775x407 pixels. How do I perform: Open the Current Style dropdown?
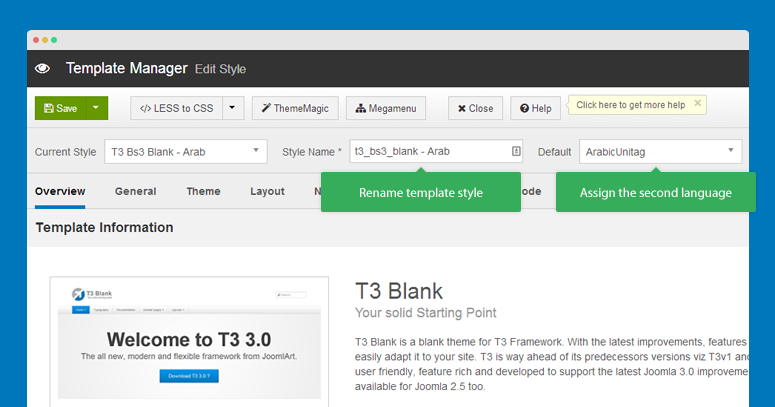coord(186,151)
